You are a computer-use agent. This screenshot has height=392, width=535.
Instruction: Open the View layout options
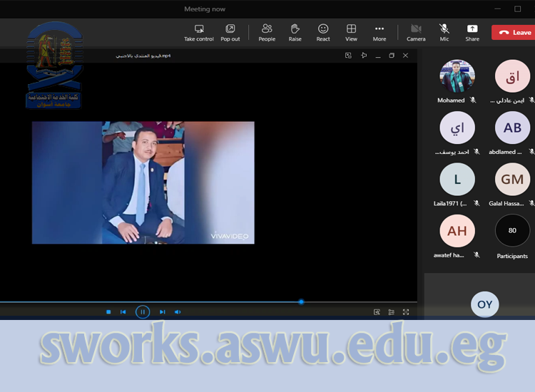[x=351, y=32]
